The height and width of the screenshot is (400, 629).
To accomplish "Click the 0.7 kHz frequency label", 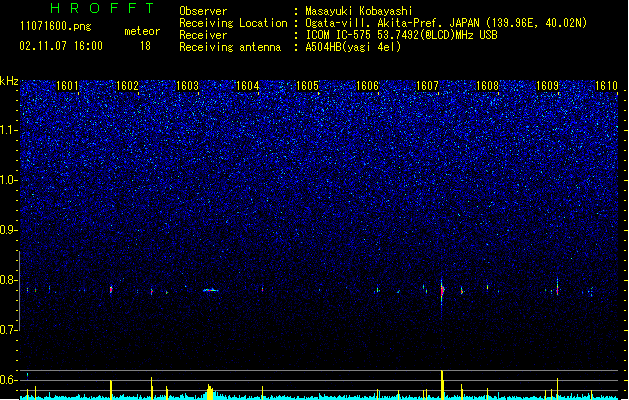I will (9, 330).
